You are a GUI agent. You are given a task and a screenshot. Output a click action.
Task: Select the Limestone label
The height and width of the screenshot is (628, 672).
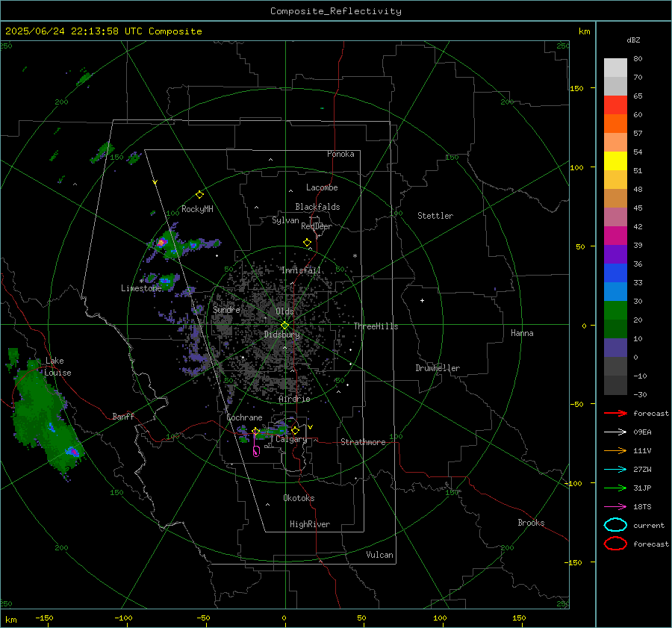tap(141, 288)
